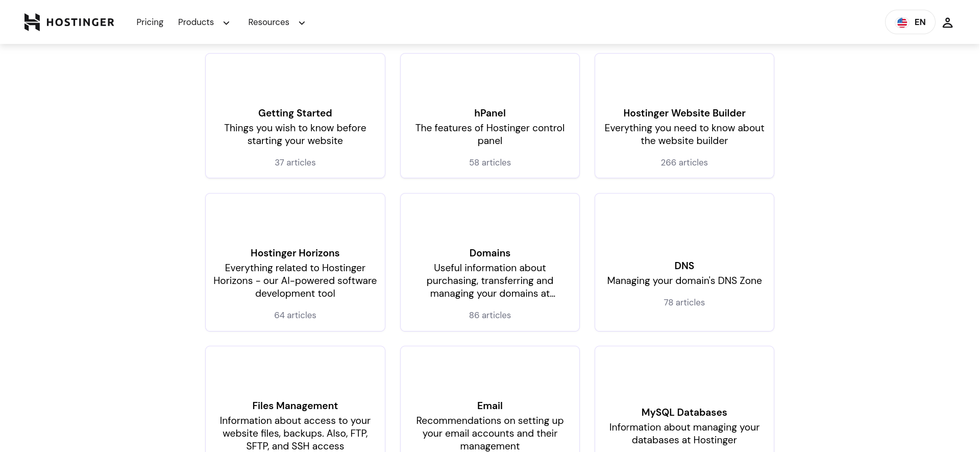Open the MySQL Databases category
Image resolution: width=980 pixels, height=452 pixels.
(x=684, y=399)
